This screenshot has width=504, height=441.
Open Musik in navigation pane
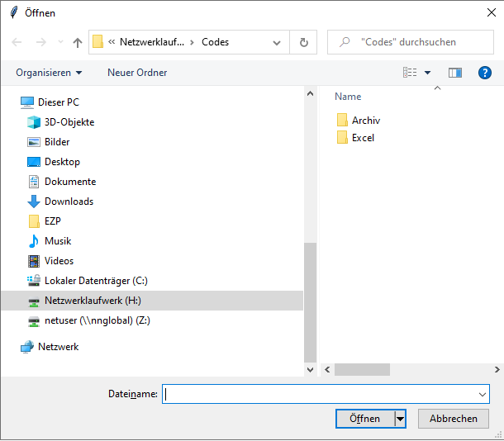coord(58,241)
